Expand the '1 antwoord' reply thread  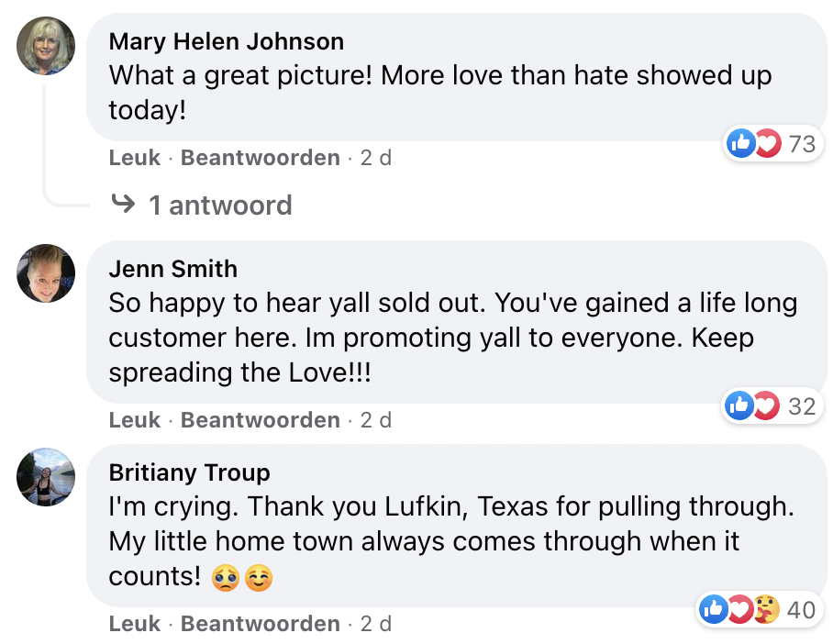(x=220, y=205)
